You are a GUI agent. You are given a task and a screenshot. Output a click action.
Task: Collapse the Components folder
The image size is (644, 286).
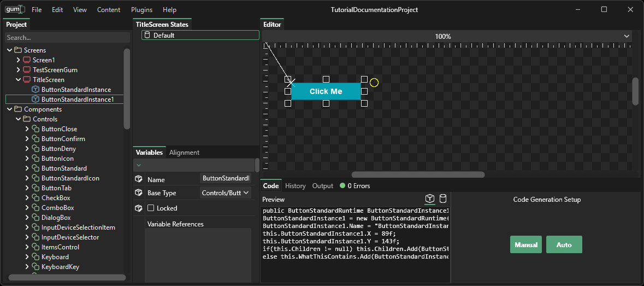9,109
